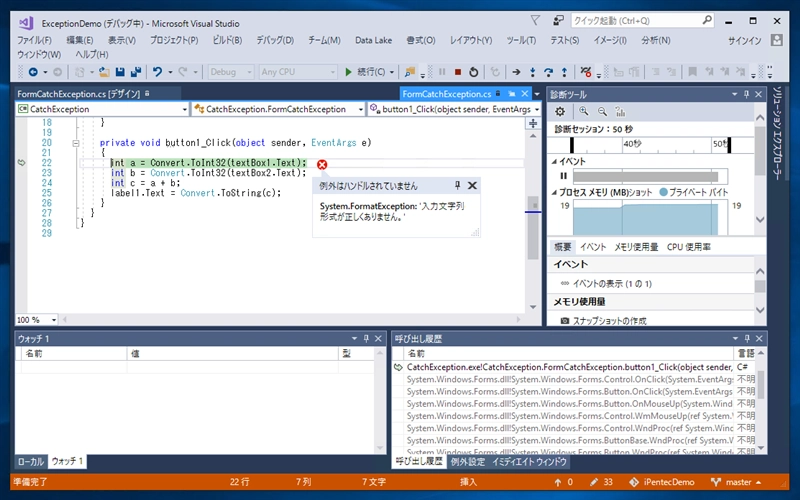Click the Step Into icon
800x500 pixels.
[x=533, y=72]
